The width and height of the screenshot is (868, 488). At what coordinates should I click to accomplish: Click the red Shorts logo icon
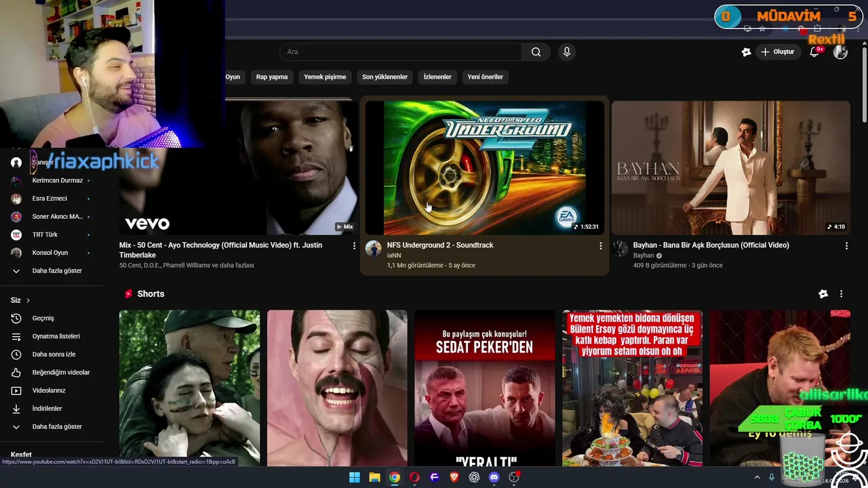pos(128,294)
